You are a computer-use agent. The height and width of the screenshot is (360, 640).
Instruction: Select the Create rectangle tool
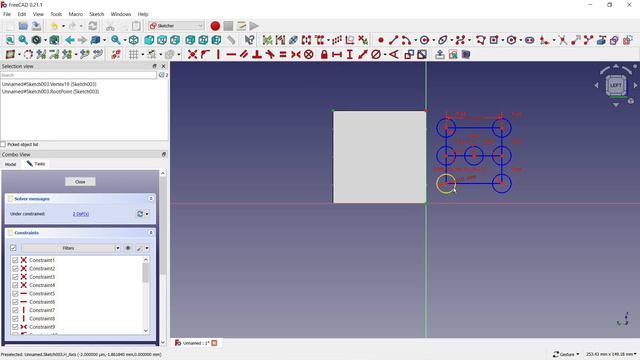click(x=494, y=40)
